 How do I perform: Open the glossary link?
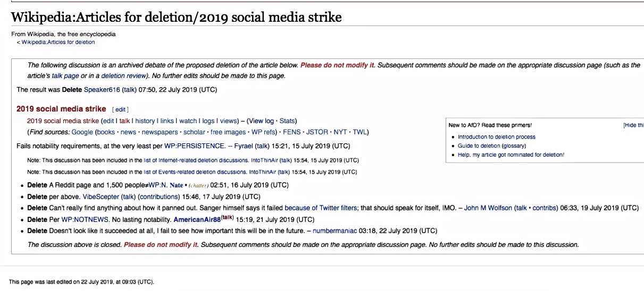tap(514, 145)
